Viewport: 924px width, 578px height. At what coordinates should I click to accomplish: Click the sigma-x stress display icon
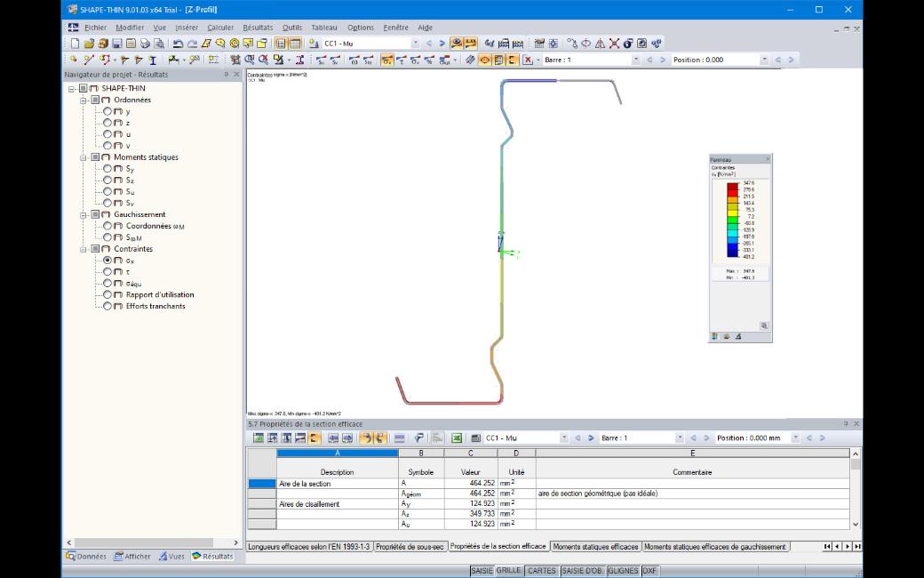386,60
